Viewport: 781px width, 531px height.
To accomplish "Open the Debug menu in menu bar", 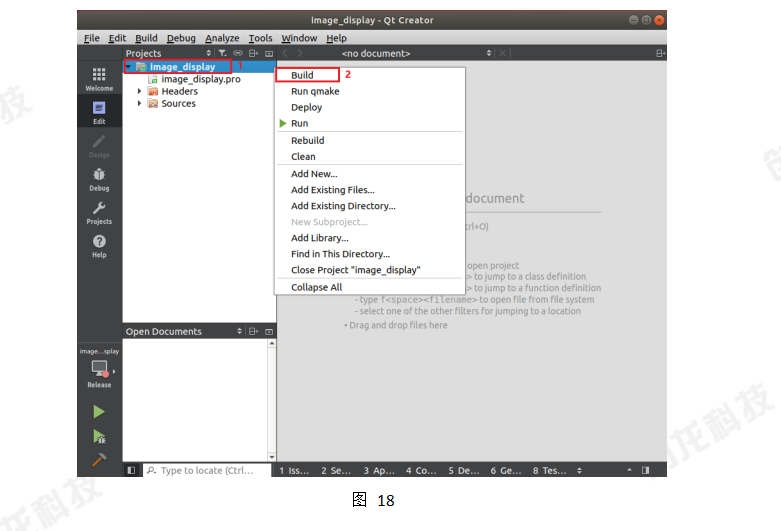I will [181, 38].
